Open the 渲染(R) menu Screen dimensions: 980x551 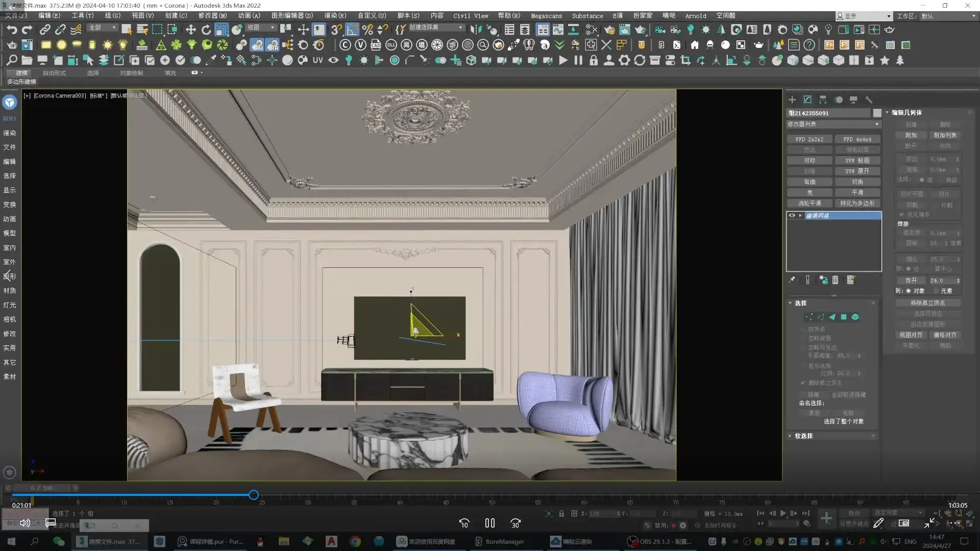tap(335, 16)
